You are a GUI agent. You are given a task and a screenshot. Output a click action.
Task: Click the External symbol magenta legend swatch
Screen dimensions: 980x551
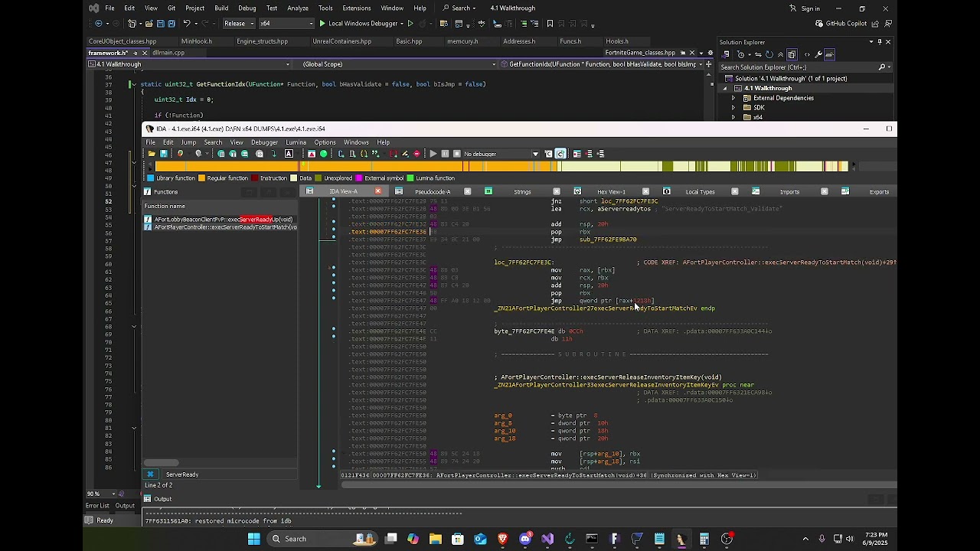(359, 178)
